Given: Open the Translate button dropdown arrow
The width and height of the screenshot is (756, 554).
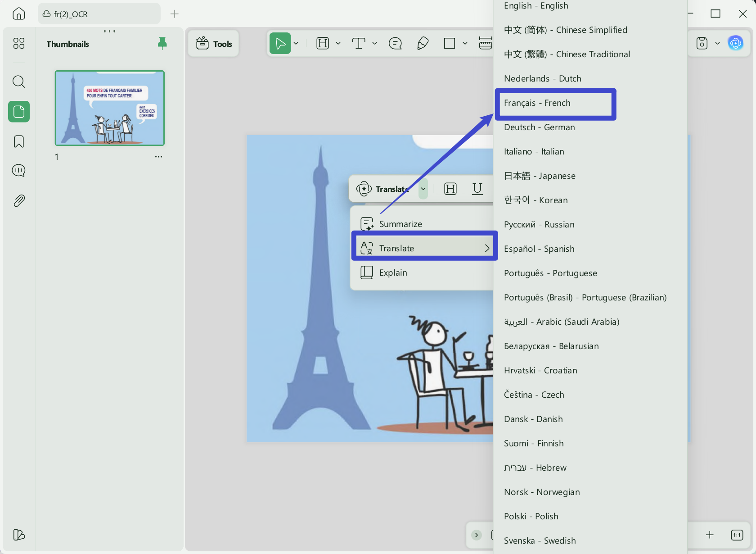Looking at the screenshot, I should 423,189.
